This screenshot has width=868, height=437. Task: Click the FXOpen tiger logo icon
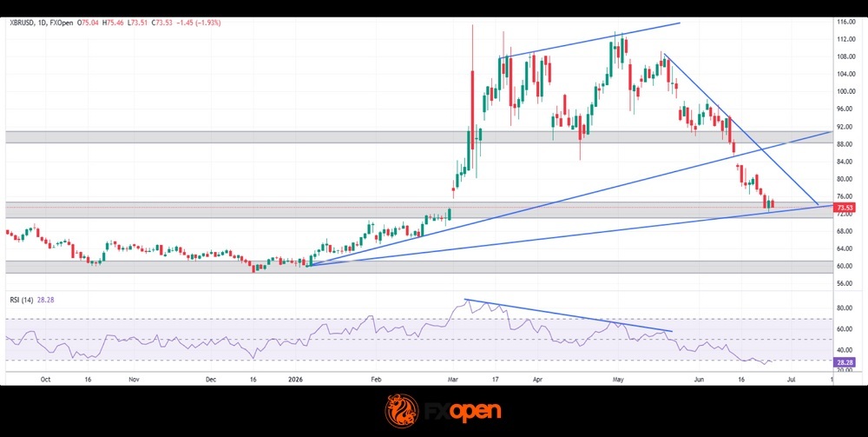399,411
